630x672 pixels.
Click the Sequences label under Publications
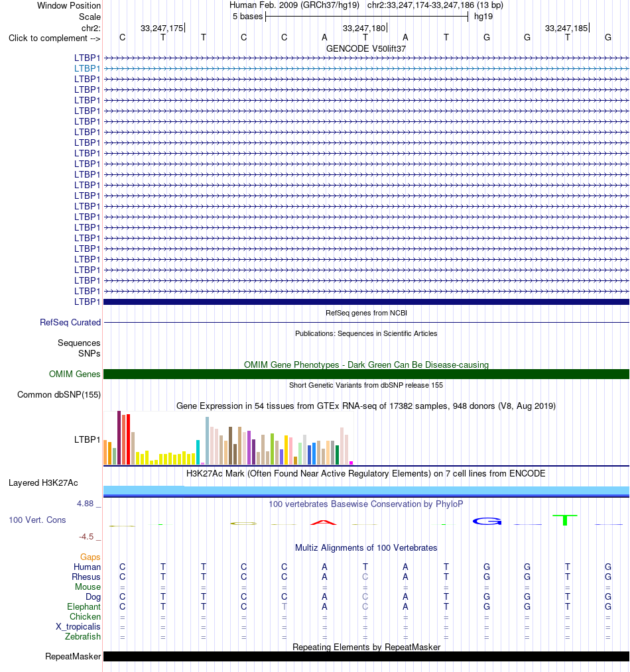pyautogui.click(x=79, y=343)
